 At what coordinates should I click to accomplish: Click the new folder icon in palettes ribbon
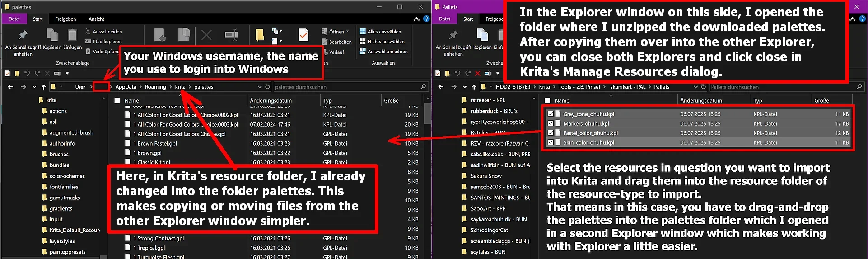tap(259, 35)
